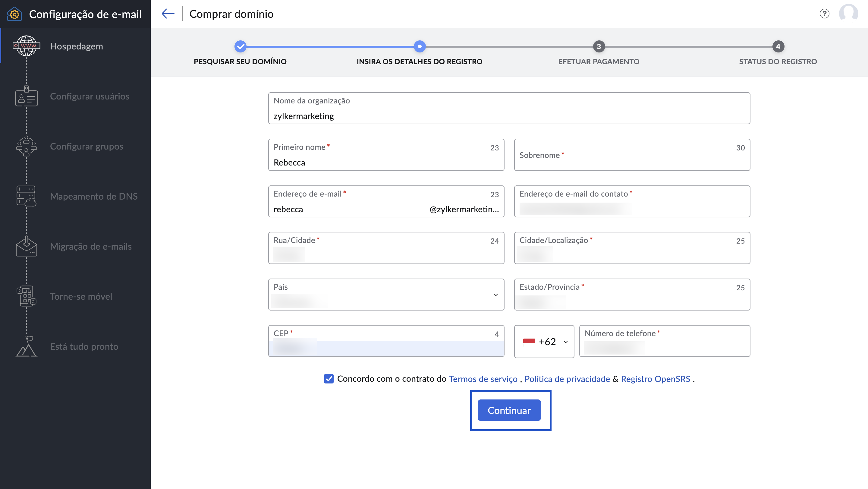
Task: Click the Hospedagem globe www icon
Action: click(26, 46)
